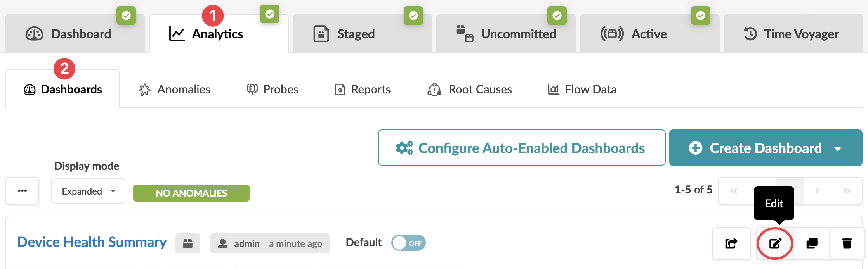868x269 pixels.
Task: Go to the next page arrow
Action: click(817, 191)
